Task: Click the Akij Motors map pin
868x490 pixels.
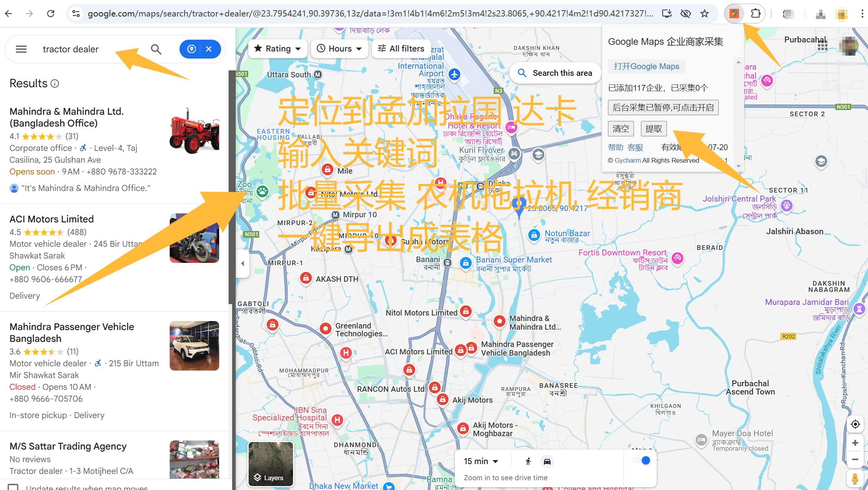Action: pyautogui.click(x=443, y=400)
